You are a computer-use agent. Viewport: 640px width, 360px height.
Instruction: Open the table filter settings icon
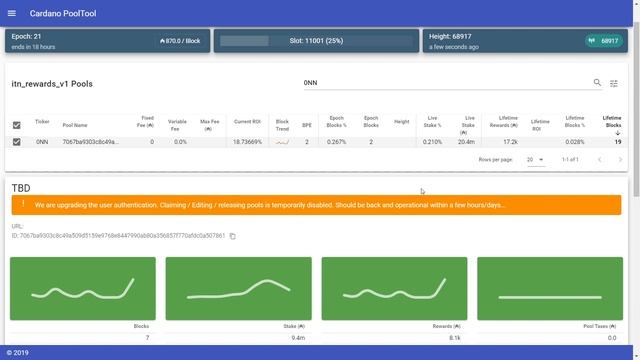tap(614, 83)
